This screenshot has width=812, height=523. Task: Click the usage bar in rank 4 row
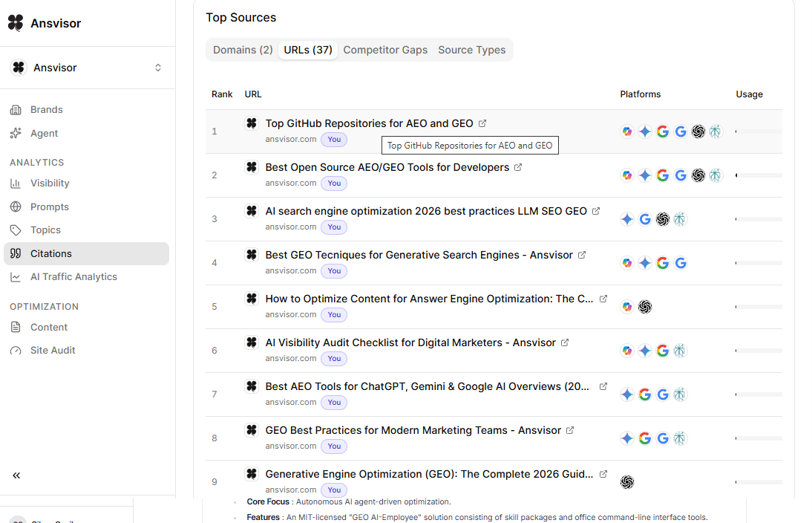(x=759, y=263)
